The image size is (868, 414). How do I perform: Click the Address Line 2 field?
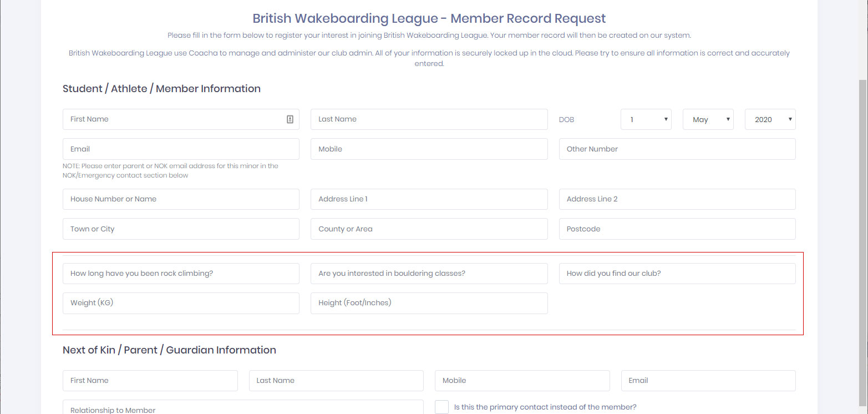[x=677, y=199]
